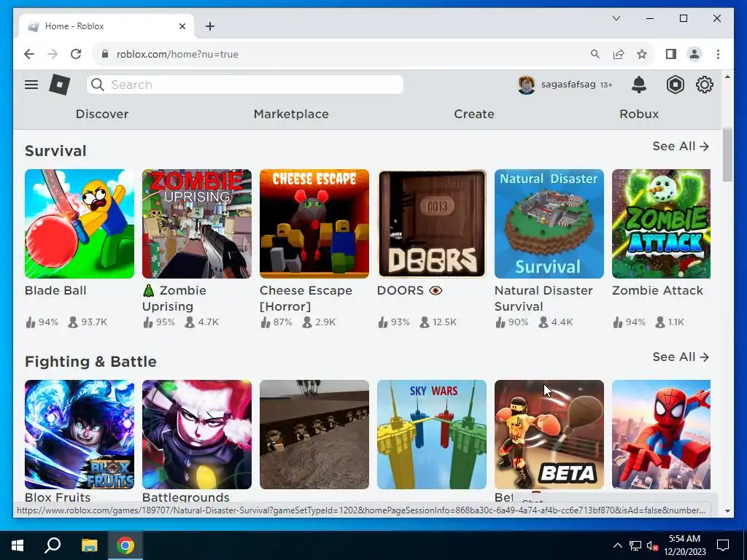Open Windows taskbar search

click(53, 545)
